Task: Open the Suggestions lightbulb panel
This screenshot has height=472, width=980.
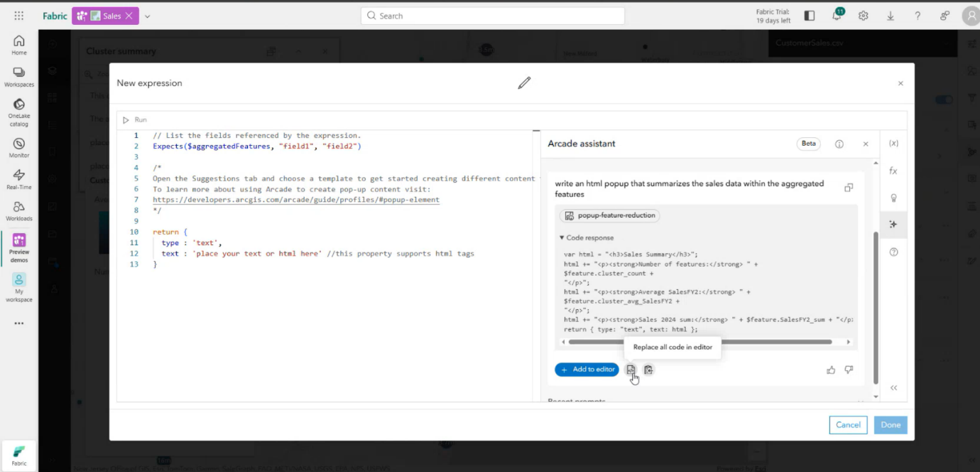Action: pos(893,198)
